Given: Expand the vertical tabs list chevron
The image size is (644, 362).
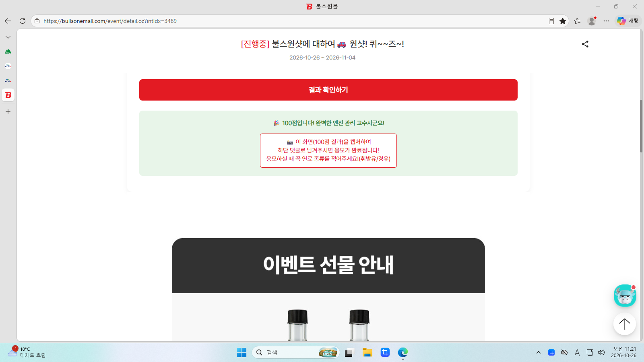Looking at the screenshot, I should pos(8,37).
